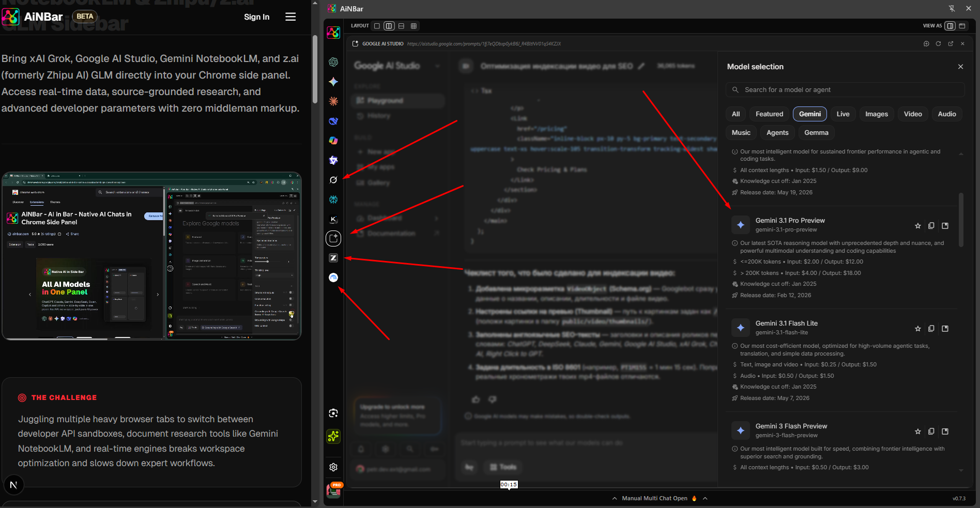Open AiNBar settings gear icon
Viewport: 980px width, 508px height.
[x=333, y=467]
